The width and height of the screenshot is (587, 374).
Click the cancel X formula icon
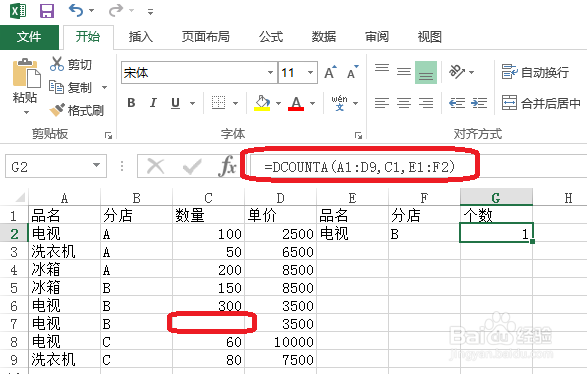coord(155,166)
